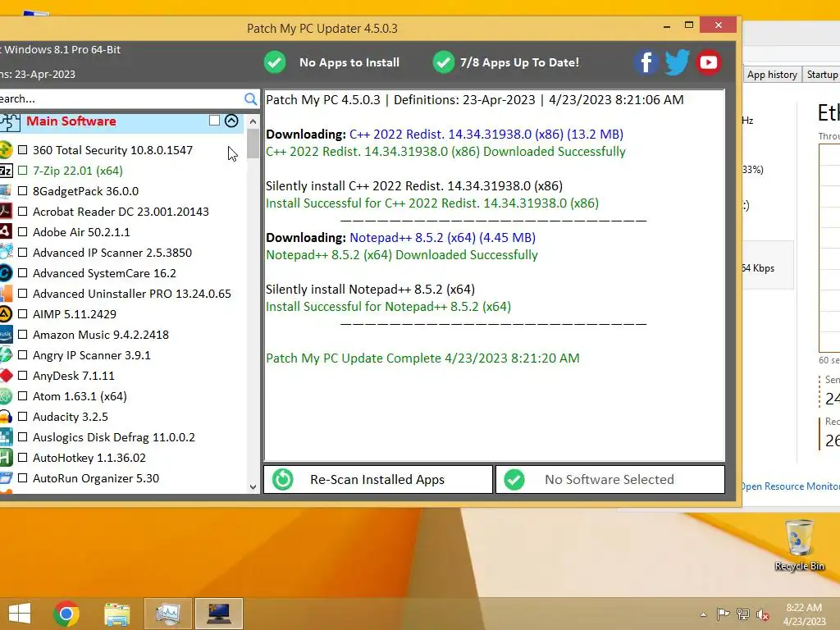
Task: Open the Recycle Bin on the desktop
Action: [x=799, y=545]
